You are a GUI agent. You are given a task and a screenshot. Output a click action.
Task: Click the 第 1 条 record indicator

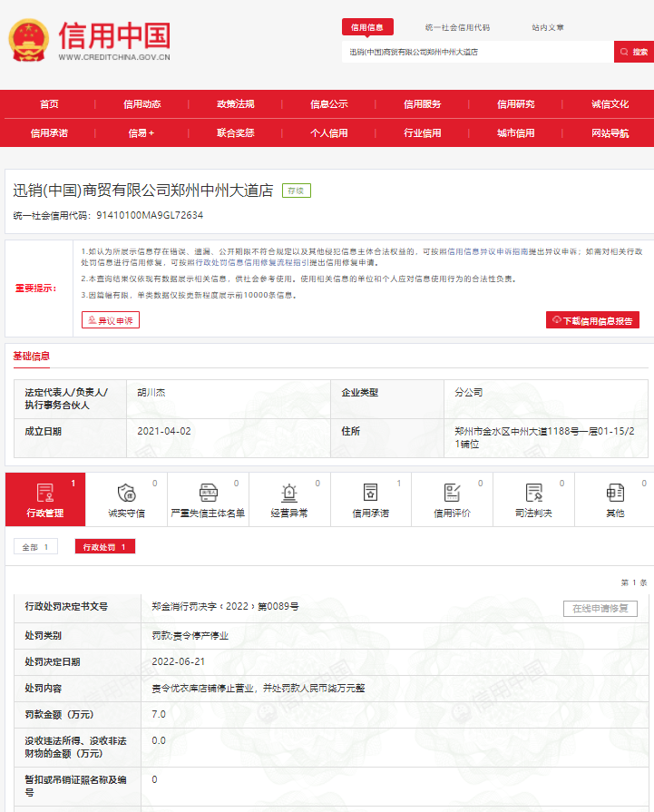(634, 582)
